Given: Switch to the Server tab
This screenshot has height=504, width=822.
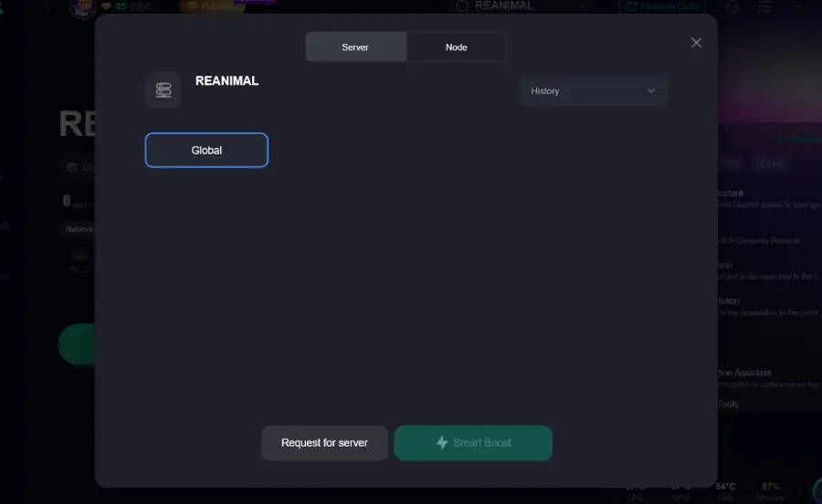Looking at the screenshot, I should (355, 47).
